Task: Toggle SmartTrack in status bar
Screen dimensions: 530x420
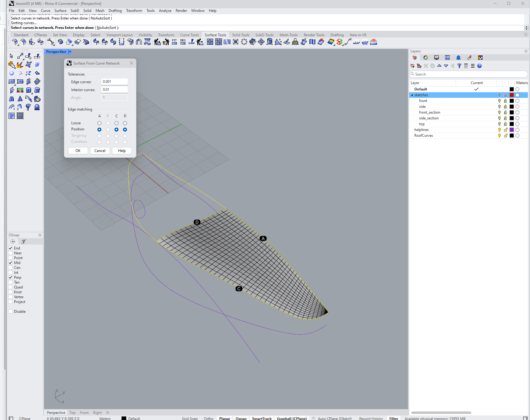Action: [262, 418]
